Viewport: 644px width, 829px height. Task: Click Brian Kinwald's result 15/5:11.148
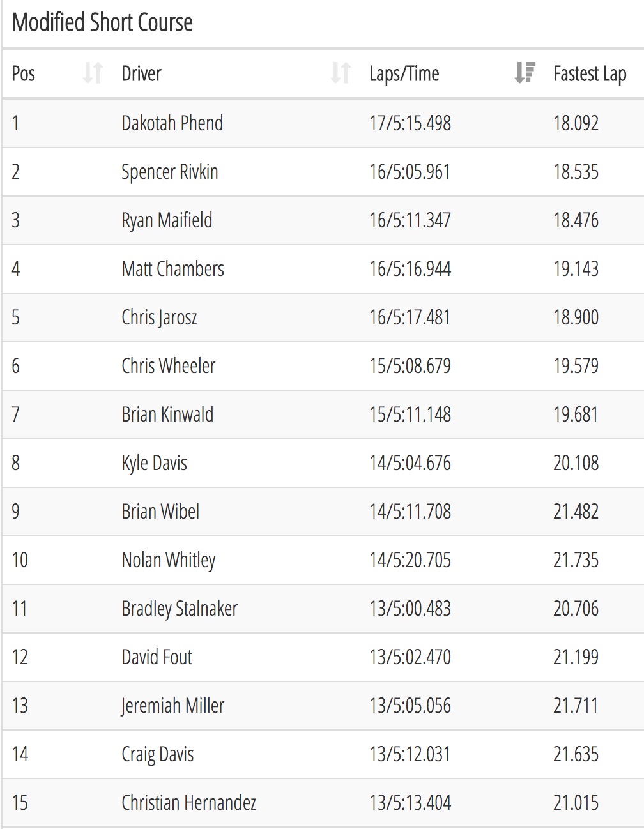coord(410,415)
